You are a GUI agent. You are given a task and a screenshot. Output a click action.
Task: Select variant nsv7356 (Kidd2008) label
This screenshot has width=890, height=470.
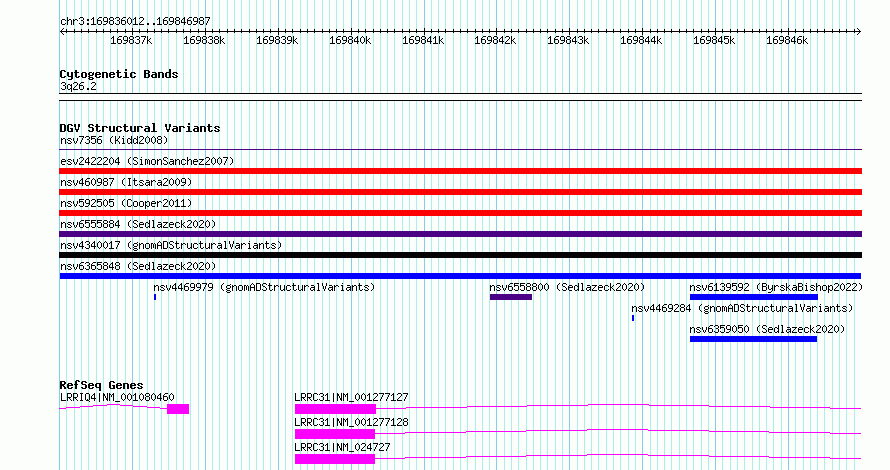click(114, 140)
